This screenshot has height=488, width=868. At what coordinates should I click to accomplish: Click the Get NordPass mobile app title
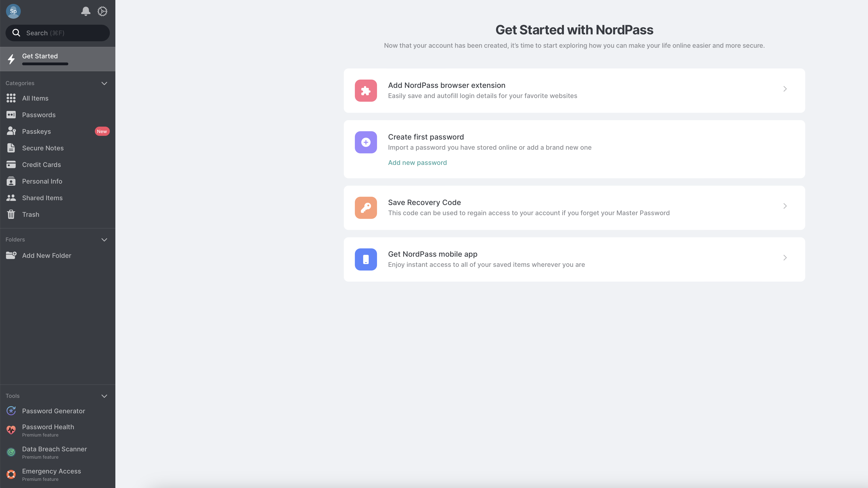tap(433, 254)
